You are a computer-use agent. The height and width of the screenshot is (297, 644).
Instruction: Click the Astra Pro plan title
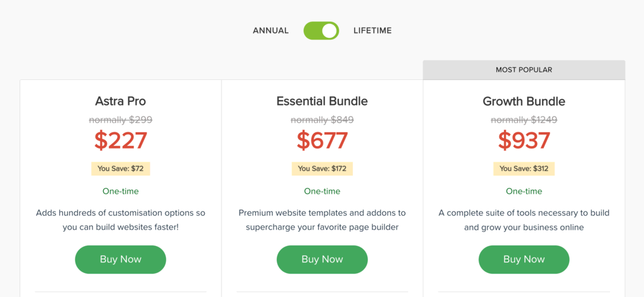[x=121, y=101]
